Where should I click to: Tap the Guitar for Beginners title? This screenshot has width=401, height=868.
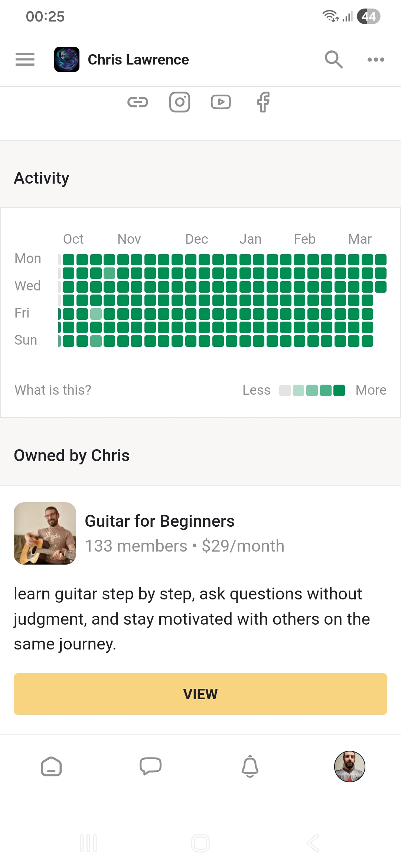(x=160, y=521)
